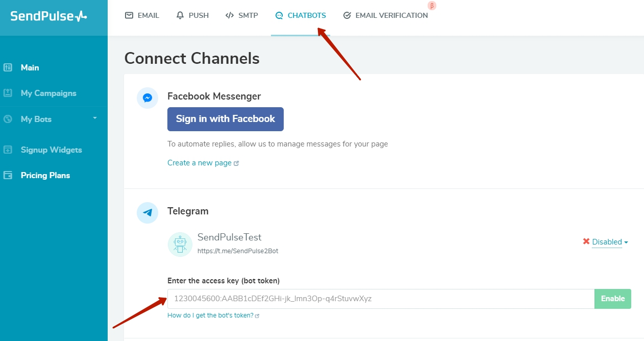Click the green Enable button

click(612, 299)
